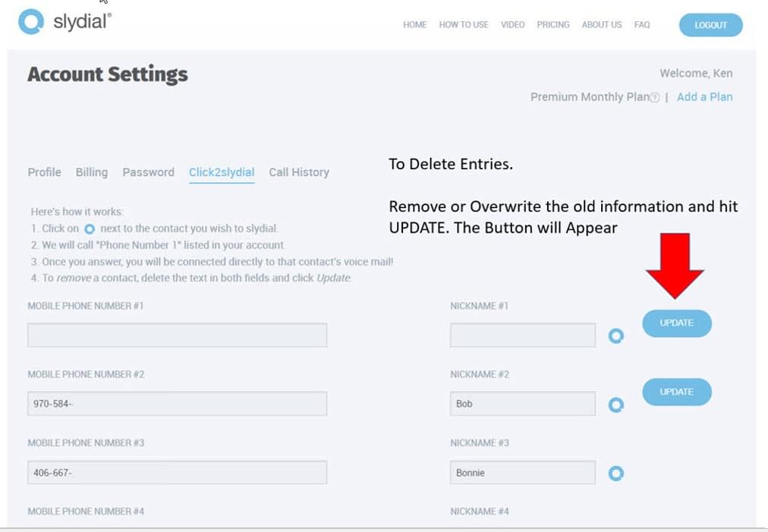The width and height of the screenshot is (768, 532).
Task: Open the Add a Plan link
Action: click(x=704, y=97)
